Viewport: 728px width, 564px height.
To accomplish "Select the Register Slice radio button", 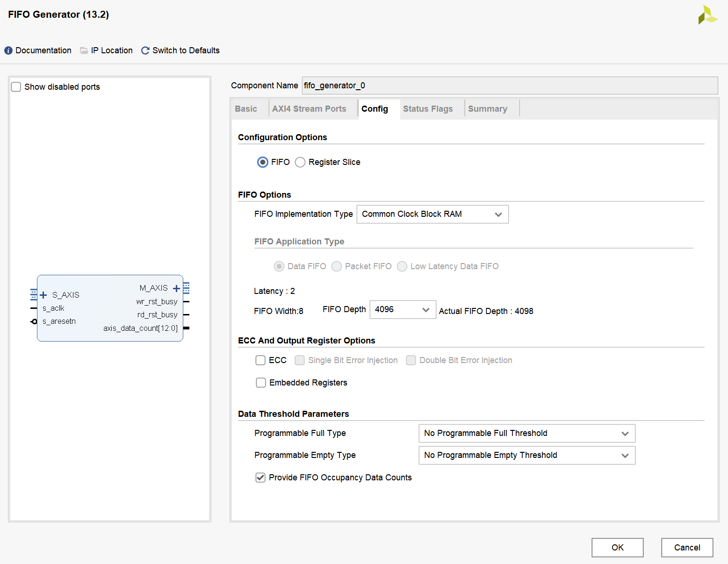I will [300, 162].
